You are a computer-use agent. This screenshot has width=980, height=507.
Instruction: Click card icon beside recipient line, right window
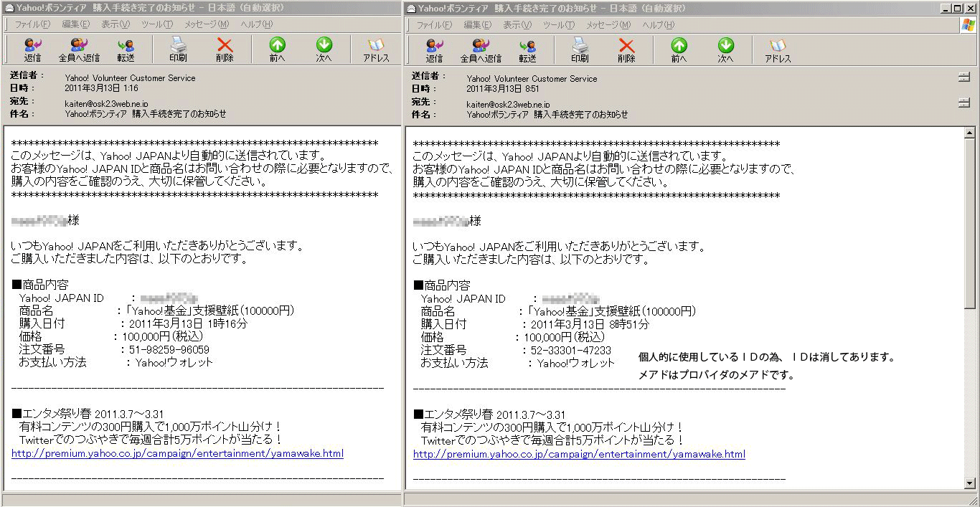(964, 103)
